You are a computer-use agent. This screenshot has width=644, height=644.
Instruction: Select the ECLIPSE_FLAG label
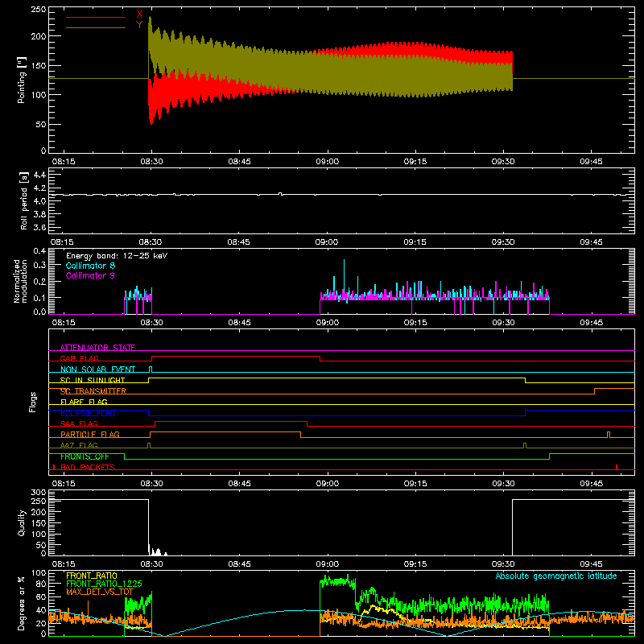[88, 413]
